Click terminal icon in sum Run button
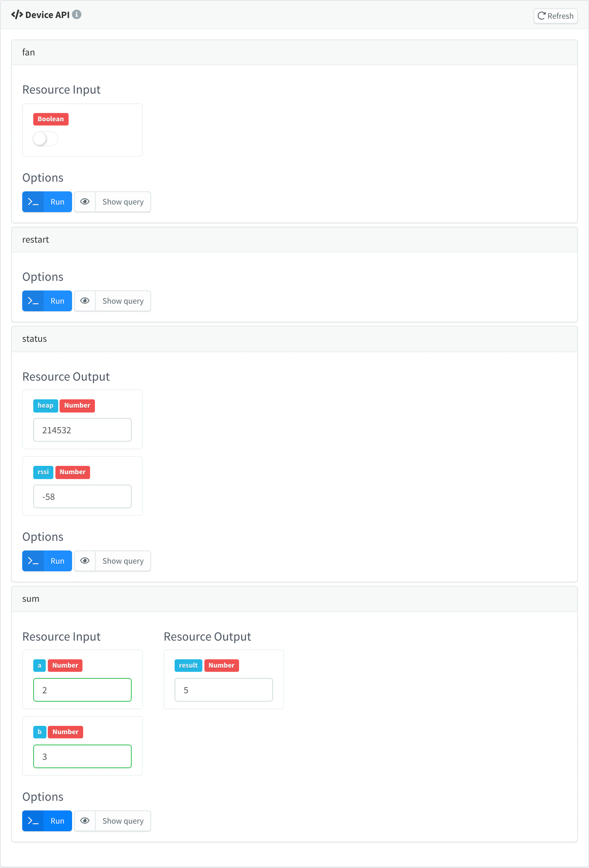The image size is (589, 868). click(x=33, y=821)
